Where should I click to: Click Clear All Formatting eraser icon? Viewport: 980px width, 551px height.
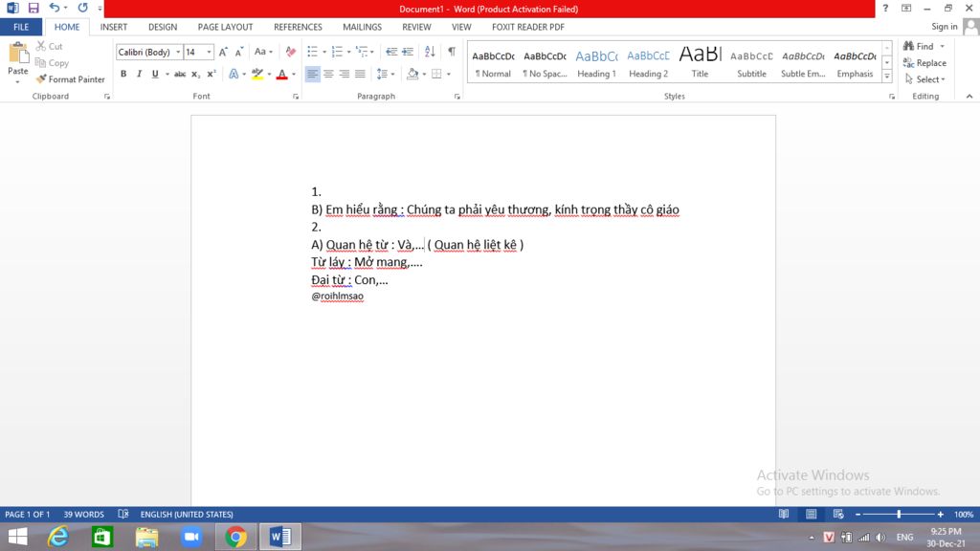tap(291, 53)
